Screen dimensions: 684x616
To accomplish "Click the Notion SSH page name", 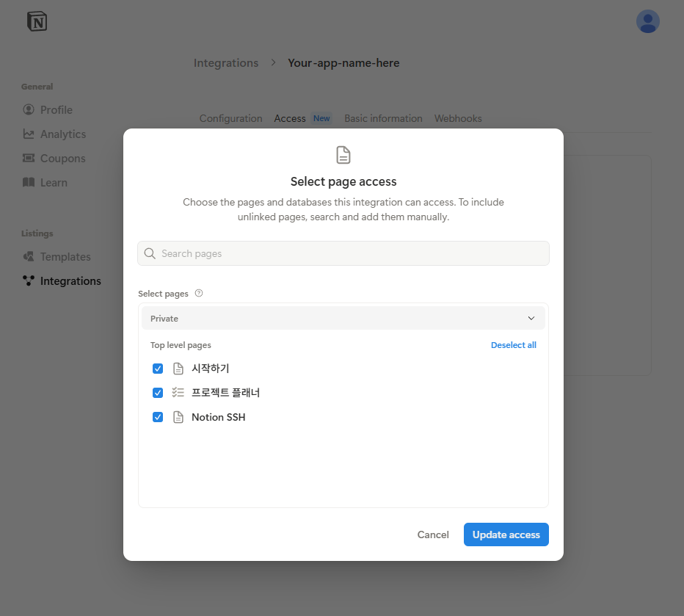I will tap(219, 417).
